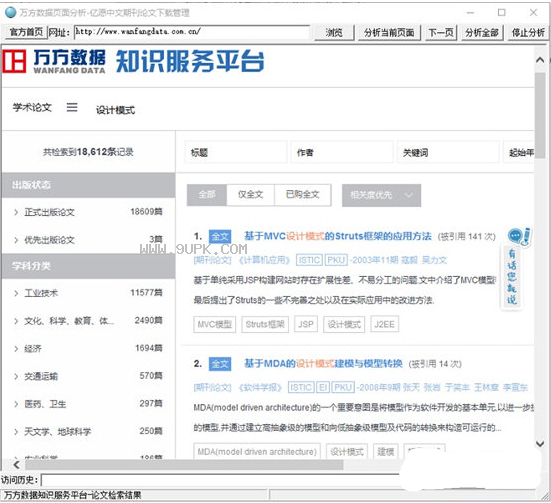Click the 万方数据 logo
Screen dimensions: 551x503
tap(54, 61)
